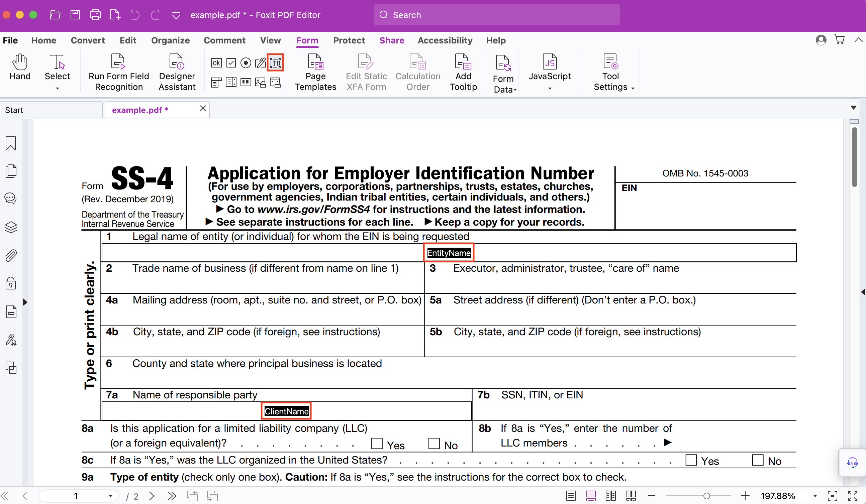Check the Yes box for question 8c
Image resolution: width=866 pixels, height=504 pixels.
691,460
